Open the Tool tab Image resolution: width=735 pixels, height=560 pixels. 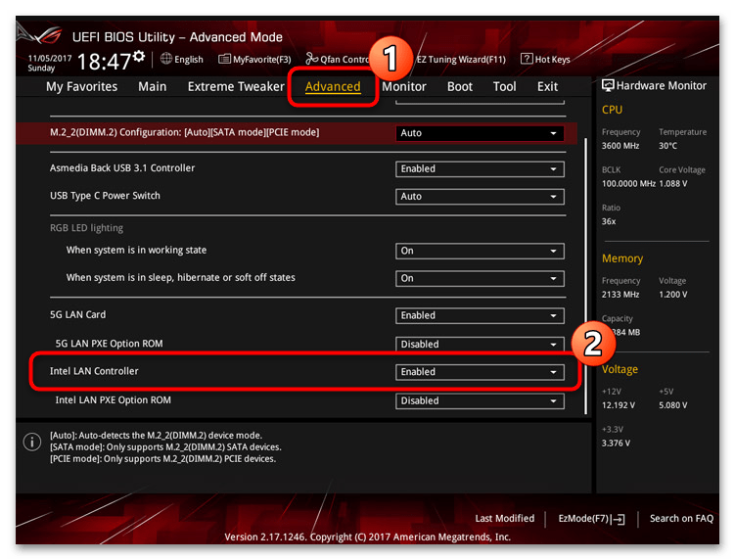click(504, 87)
